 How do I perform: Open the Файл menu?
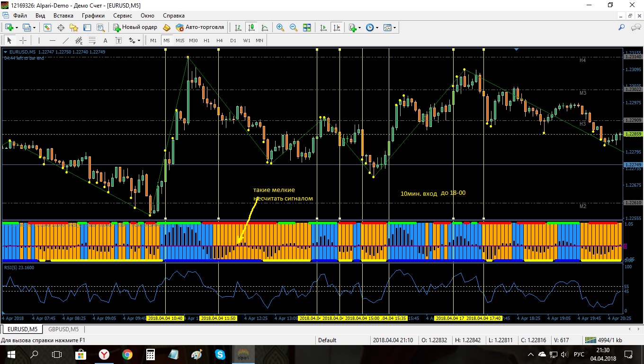20,16
